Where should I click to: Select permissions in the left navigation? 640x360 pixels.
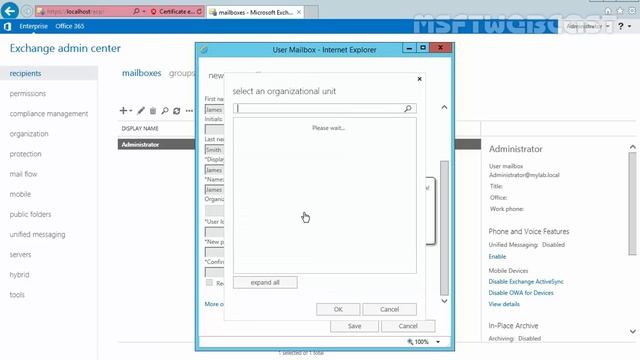click(x=28, y=93)
